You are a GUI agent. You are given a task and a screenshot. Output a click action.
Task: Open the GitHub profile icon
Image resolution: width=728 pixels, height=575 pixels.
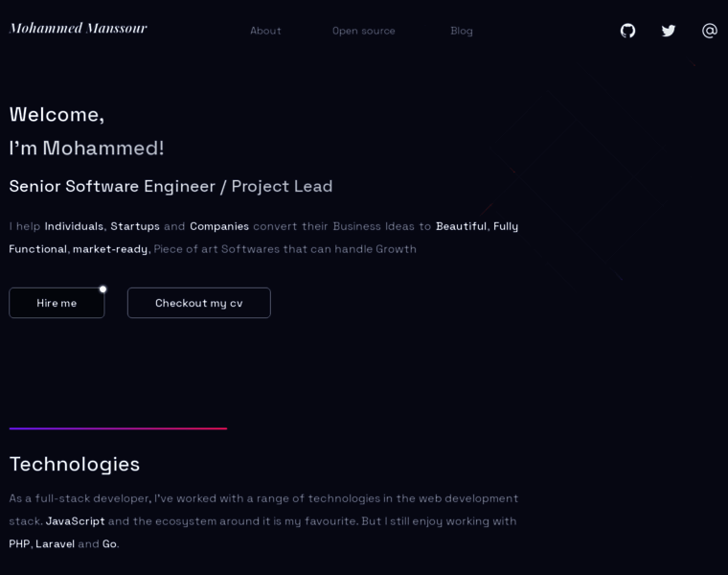coord(627,31)
